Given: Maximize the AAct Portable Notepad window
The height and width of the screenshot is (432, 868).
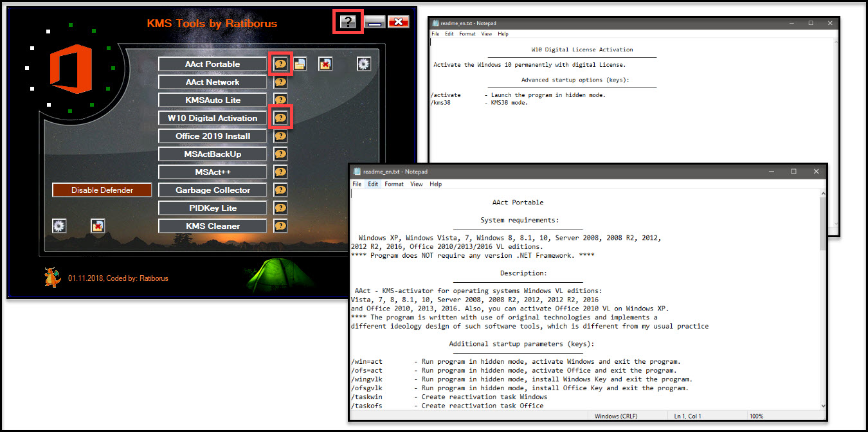Looking at the screenshot, I should click(794, 172).
